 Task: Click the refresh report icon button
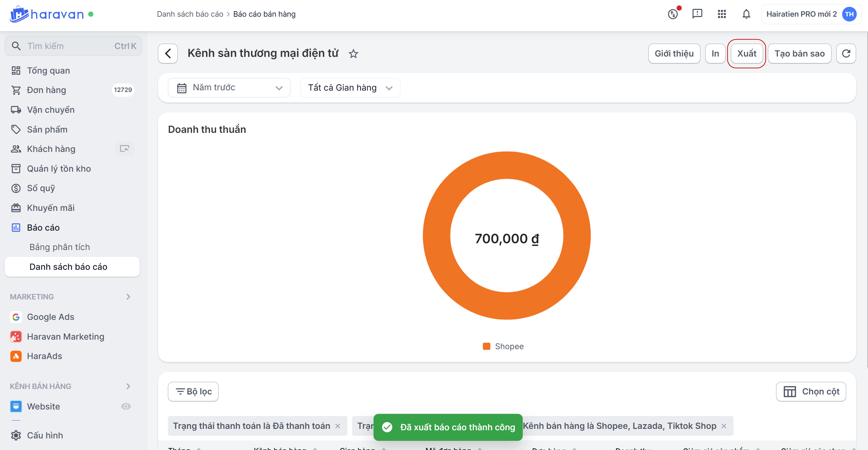pyautogui.click(x=846, y=53)
